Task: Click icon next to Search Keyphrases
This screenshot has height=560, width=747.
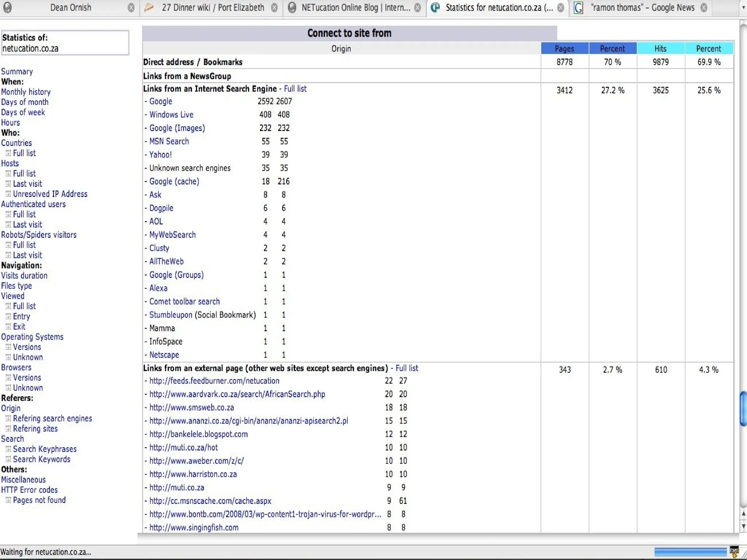Action: point(8,449)
